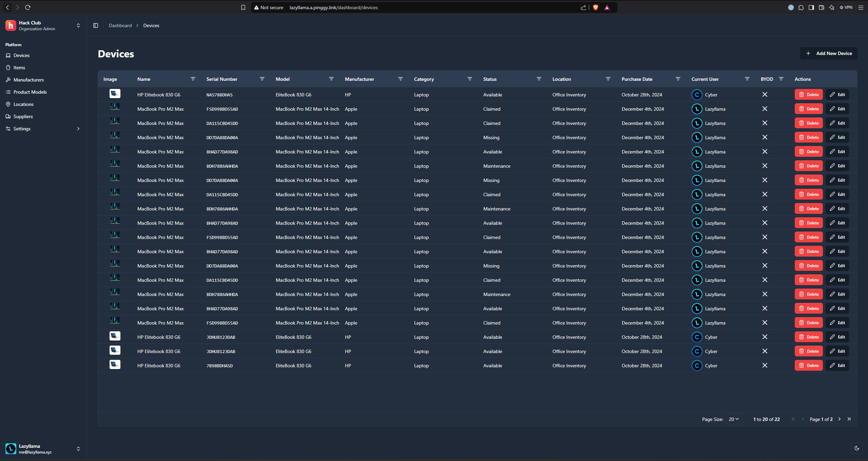868x461 pixels.
Task: Expand the Lazyllama account menu
Action: tap(78, 449)
